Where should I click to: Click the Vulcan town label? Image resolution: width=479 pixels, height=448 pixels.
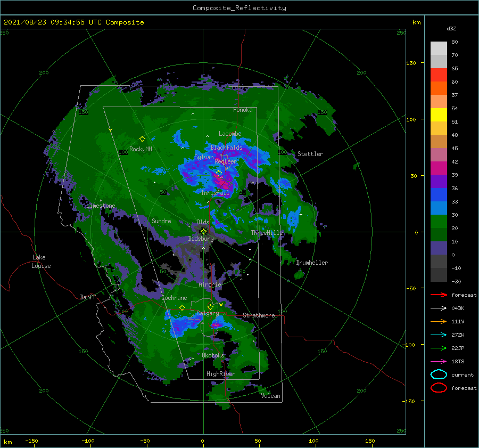pyautogui.click(x=270, y=396)
